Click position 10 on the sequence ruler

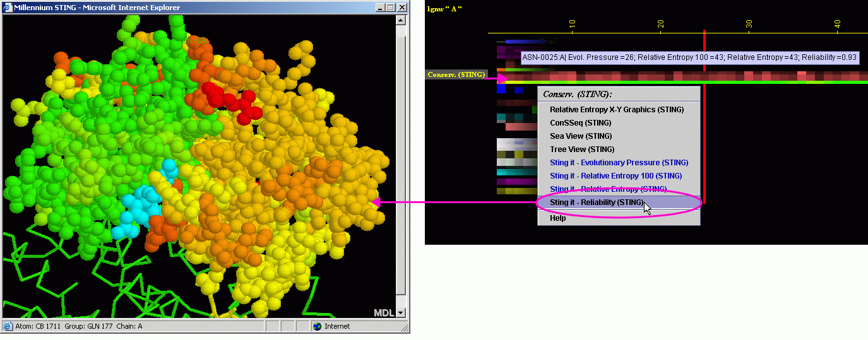(x=572, y=23)
